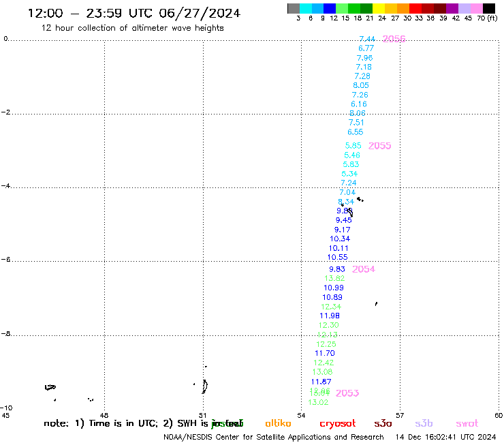Image resolution: width=504 pixels, height=443 pixels.
Task: Click the '70 (ft)' scale label
Action: pos(487,18)
